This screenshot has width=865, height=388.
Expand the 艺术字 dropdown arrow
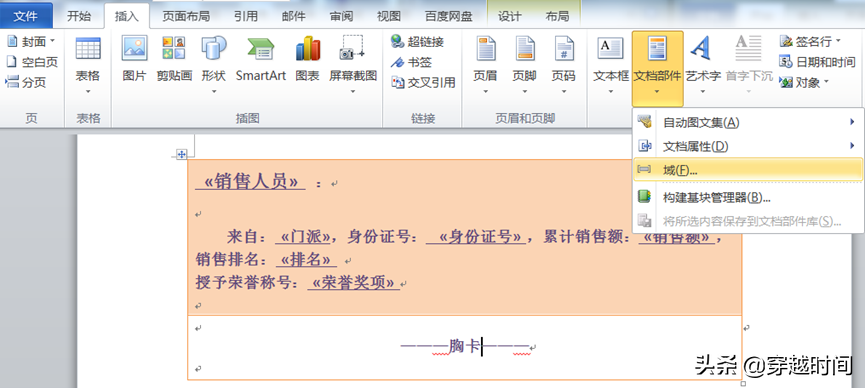click(703, 92)
